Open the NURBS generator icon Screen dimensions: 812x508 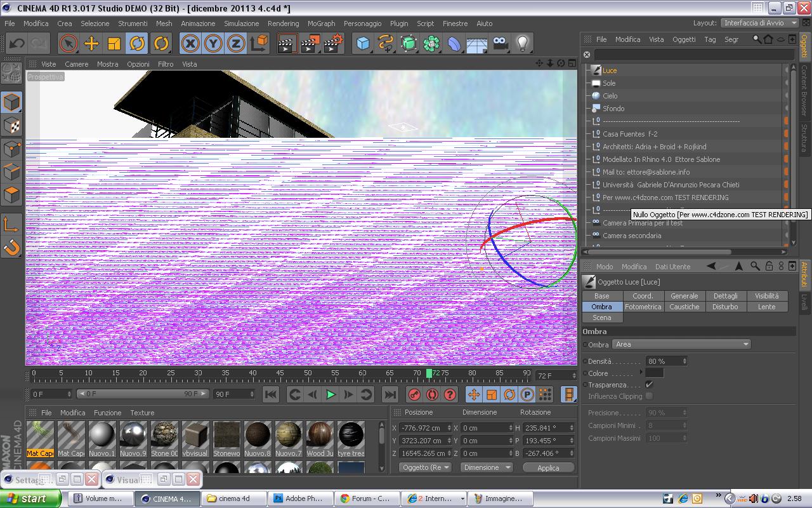point(409,44)
